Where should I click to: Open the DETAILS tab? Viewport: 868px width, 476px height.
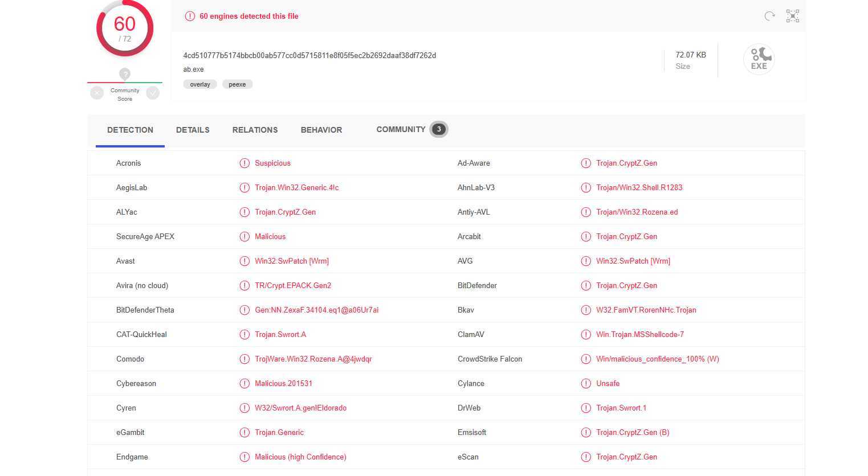point(193,130)
